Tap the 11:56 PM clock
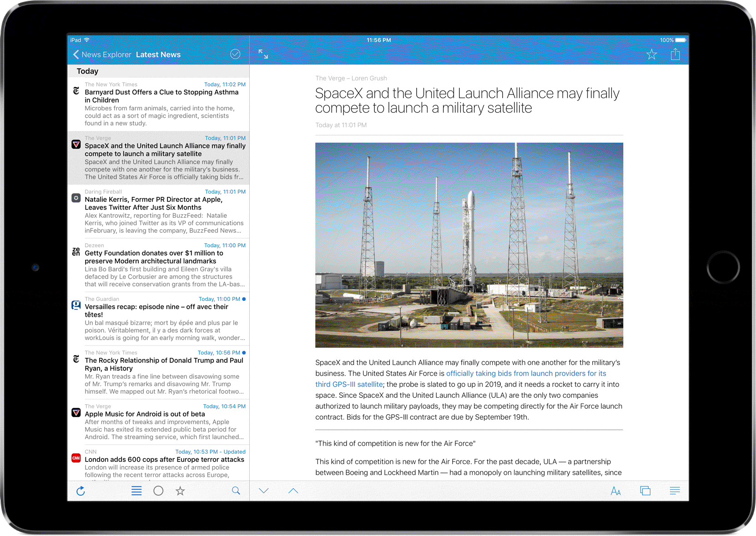Image resolution: width=756 pixels, height=536 pixels. point(379,40)
